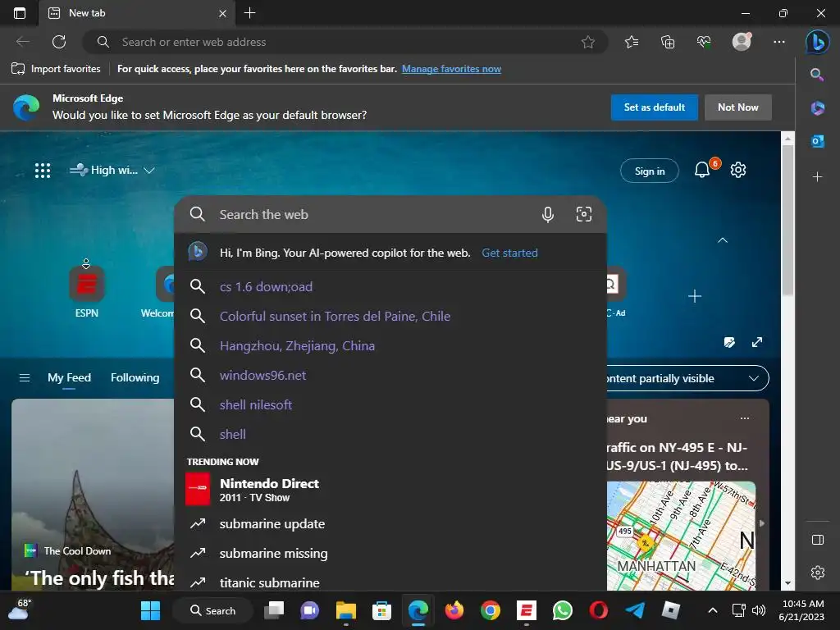Image resolution: width=840 pixels, height=630 pixels.
Task: Choose suggestion Colorful sunset in Torres del Paine
Action: [x=390, y=316]
